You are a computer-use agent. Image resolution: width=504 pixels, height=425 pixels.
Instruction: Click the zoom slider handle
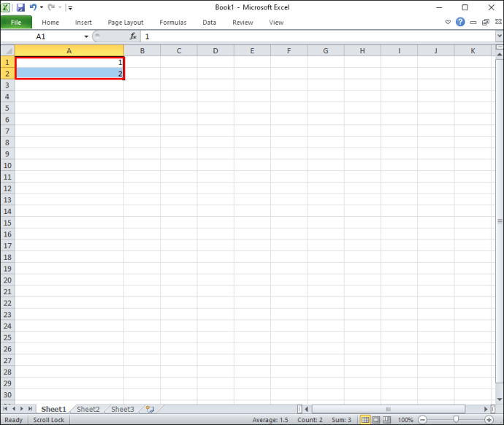[x=456, y=420]
